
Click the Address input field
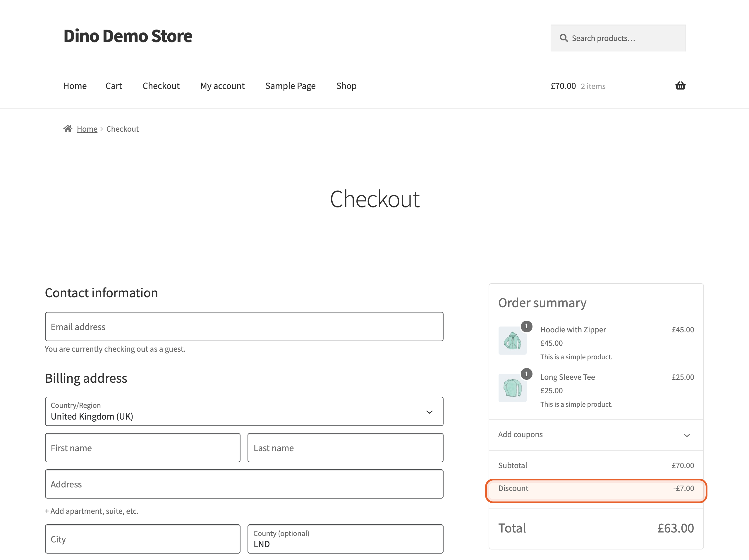point(244,484)
